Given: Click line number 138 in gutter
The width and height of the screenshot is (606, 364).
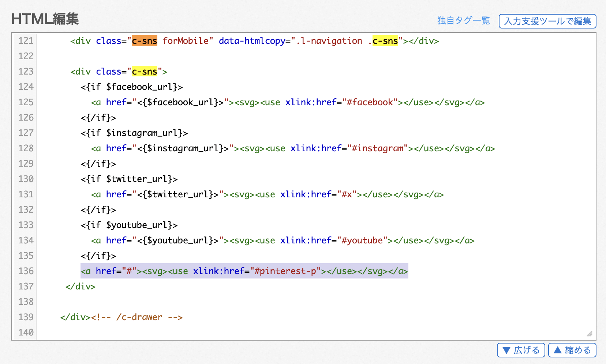Looking at the screenshot, I should pyautogui.click(x=26, y=302).
